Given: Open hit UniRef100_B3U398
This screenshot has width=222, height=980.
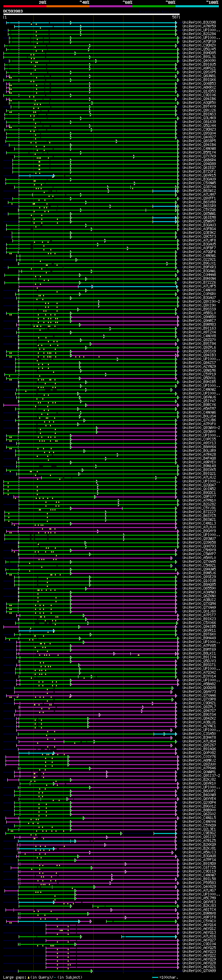Looking at the screenshot, I should (199, 23).
